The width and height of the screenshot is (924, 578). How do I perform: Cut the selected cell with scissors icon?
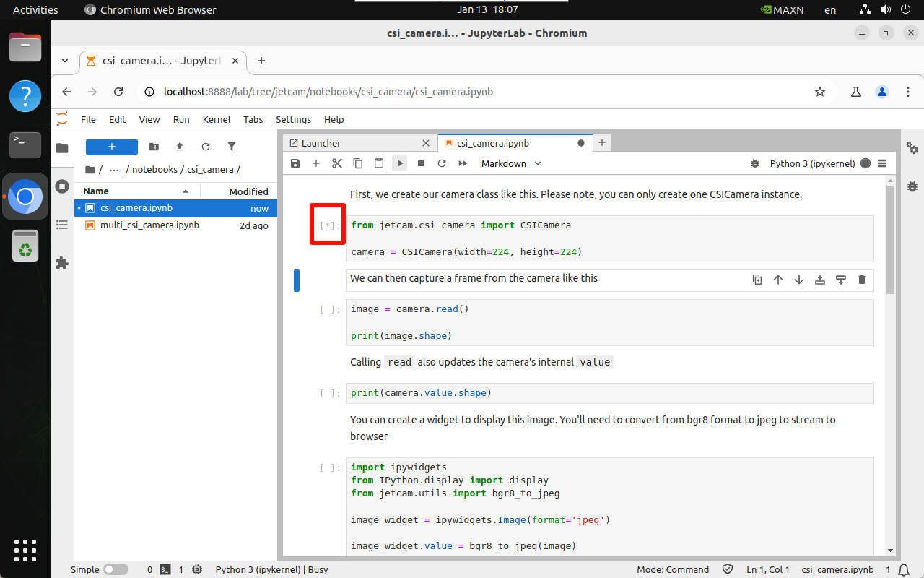click(336, 163)
